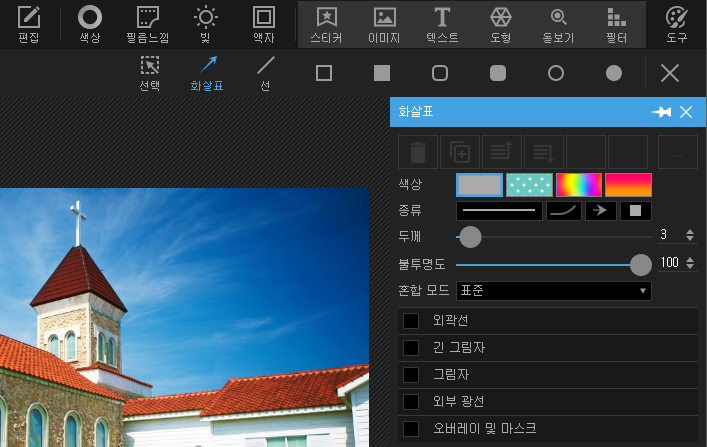Switch to the 이미지 (Image) tab
The width and height of the screenshot is (707, 447).
coord(384,24)
